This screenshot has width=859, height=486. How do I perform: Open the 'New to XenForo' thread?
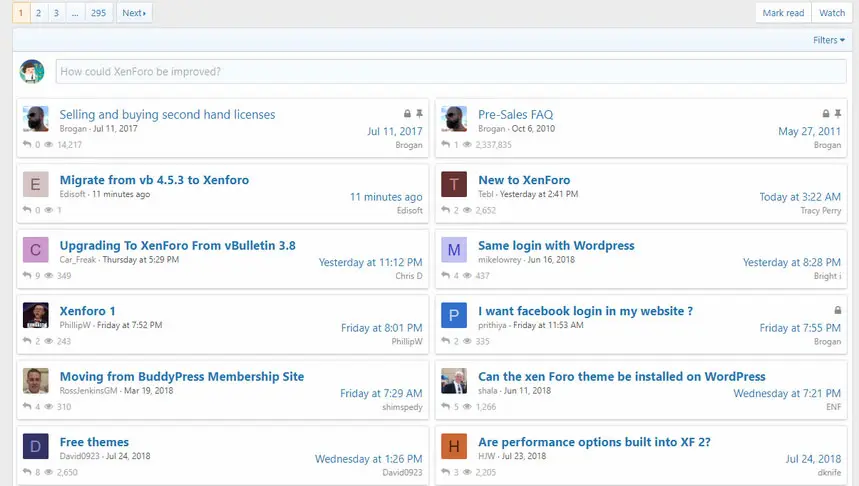pos(524,180)
